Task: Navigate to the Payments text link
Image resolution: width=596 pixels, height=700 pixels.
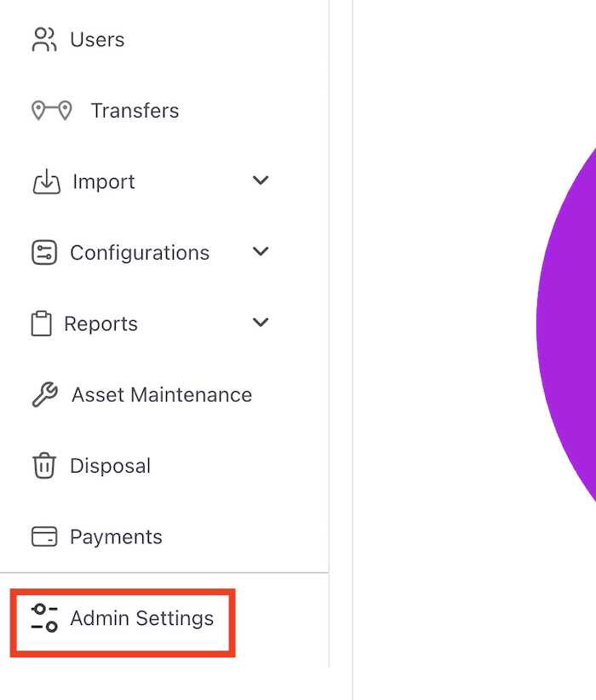Action: tap(116, 536)
